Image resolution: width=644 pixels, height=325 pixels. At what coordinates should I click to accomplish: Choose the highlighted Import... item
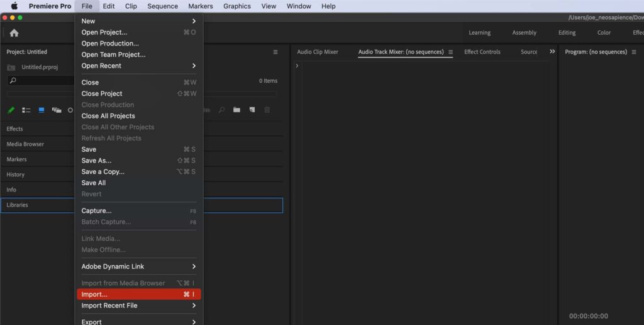[x=139, y=294]
